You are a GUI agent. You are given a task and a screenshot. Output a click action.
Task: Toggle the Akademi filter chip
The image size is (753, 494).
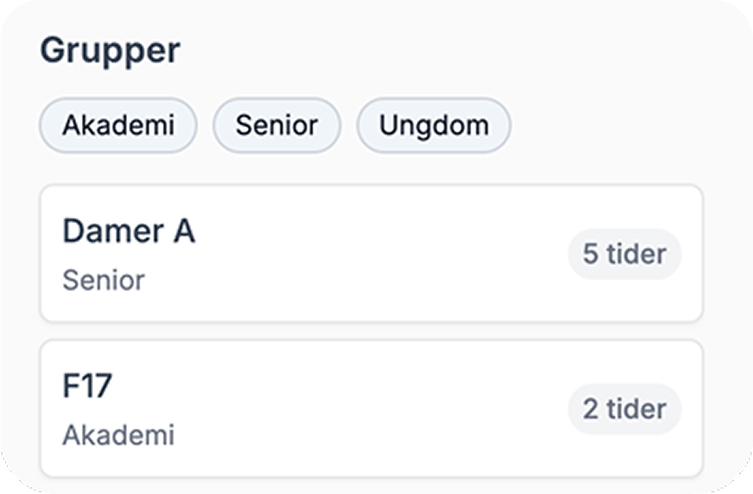[118, 126]
